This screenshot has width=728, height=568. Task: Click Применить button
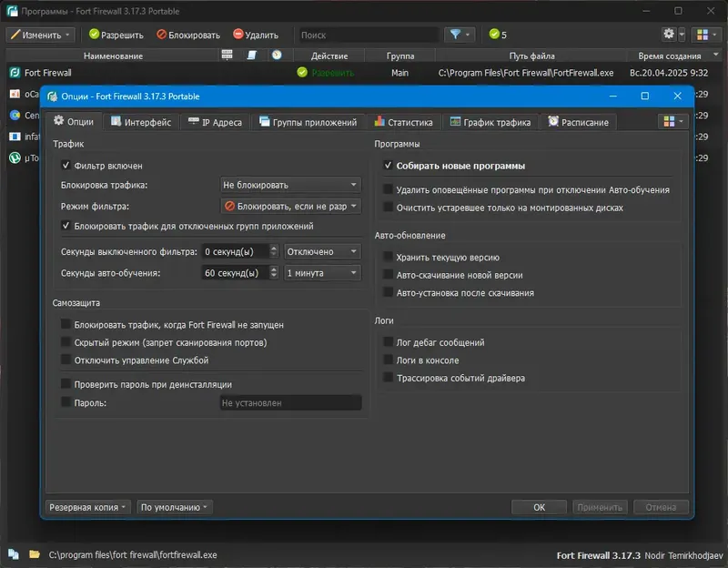pyautogui.click(x=600, y=507)
